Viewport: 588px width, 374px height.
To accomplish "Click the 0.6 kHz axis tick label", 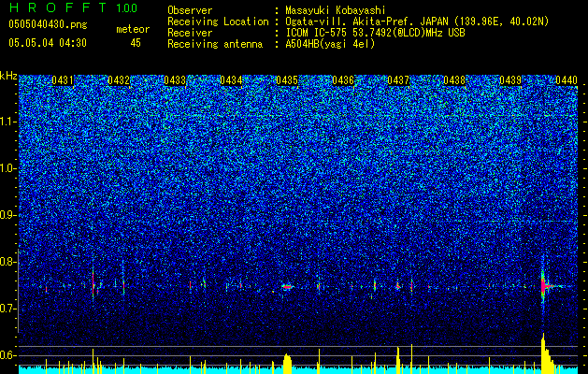I will coord(8,355).
